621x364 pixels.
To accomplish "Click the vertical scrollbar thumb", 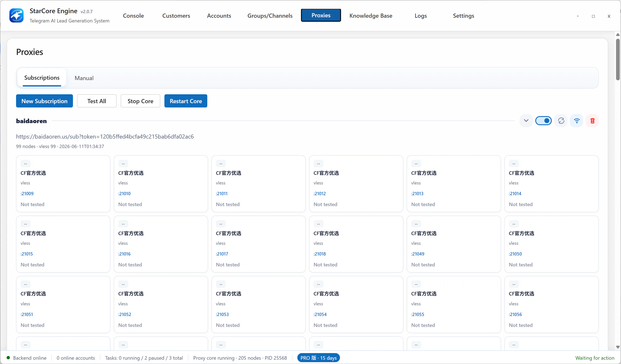I will (618, 59).
